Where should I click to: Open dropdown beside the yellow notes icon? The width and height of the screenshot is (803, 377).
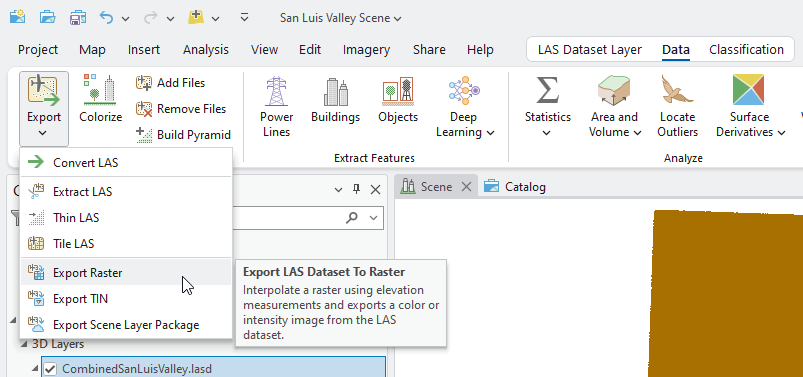tap(216, 18)
